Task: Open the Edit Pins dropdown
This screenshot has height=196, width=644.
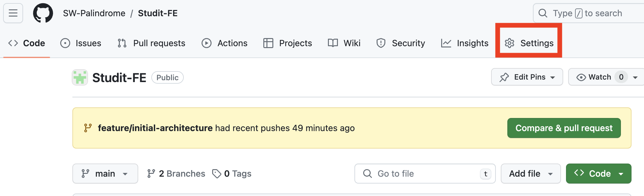Action: (527, 77)
